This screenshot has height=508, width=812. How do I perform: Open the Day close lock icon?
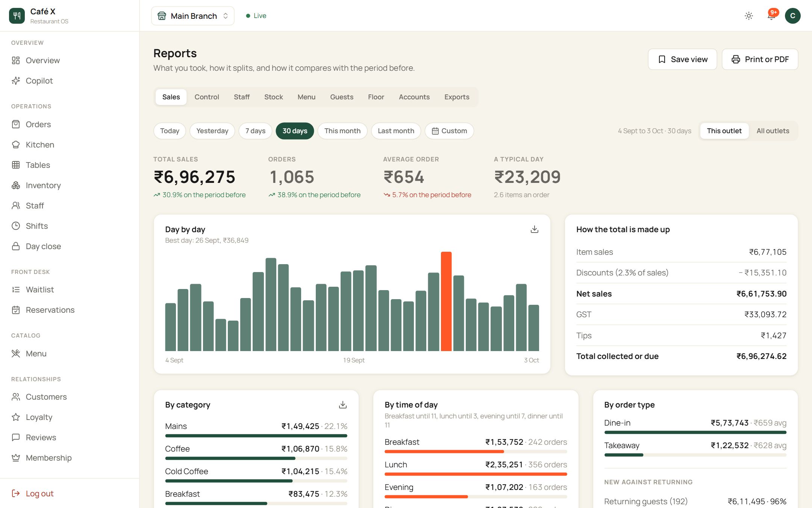click(16, 246)
